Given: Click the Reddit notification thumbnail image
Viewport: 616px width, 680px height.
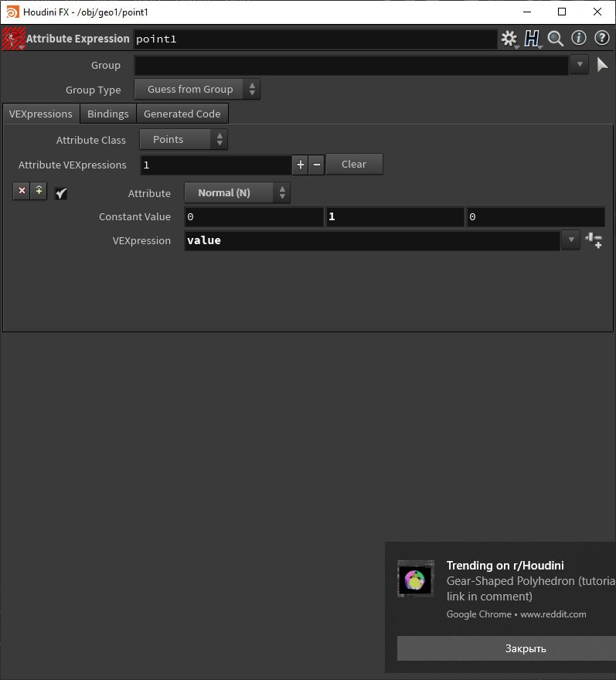Looking at the screenshot, I should (416, 579).
